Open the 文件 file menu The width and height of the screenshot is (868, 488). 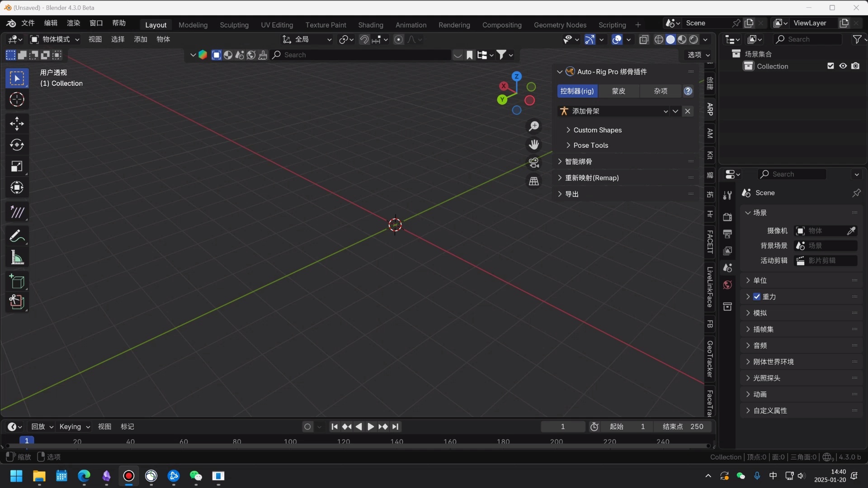click(28, 23)
